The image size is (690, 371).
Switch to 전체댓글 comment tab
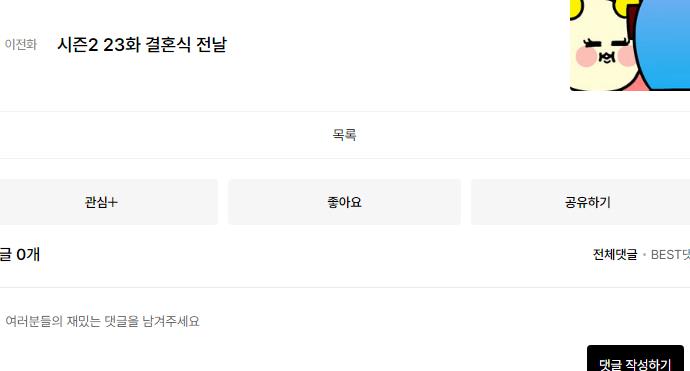615,254
